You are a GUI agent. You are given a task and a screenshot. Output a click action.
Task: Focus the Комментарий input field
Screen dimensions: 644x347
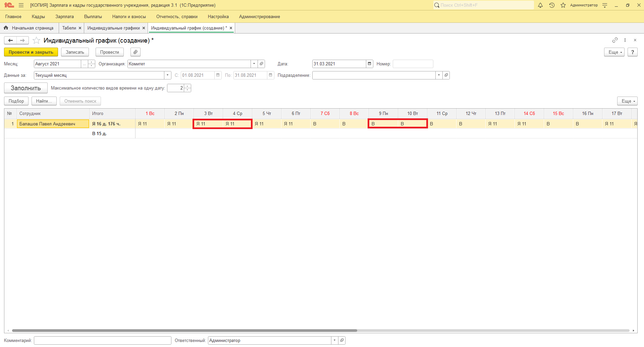[x=103, y=340]
